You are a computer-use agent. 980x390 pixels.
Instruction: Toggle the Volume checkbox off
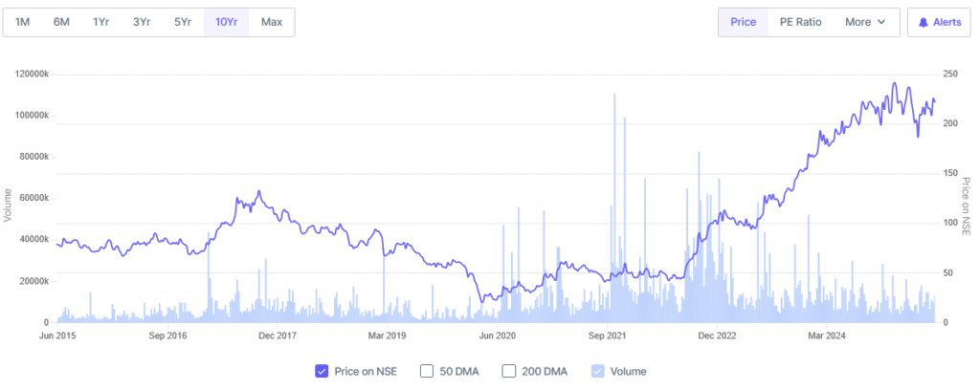pyautogui.click(x=598, y=371)
